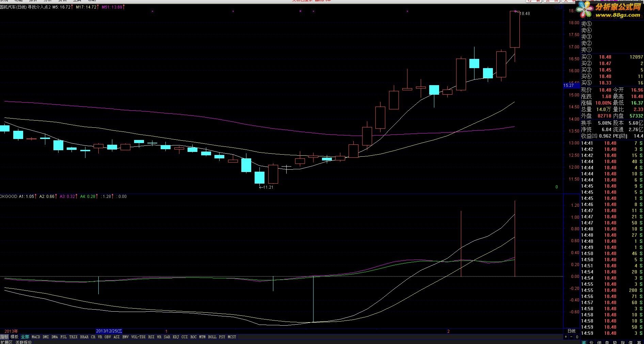This screenshot has width=644, height=344.
Task: Click the + zoom-in button under 日线
Action: pyautogui.click(x=566, y=337)
